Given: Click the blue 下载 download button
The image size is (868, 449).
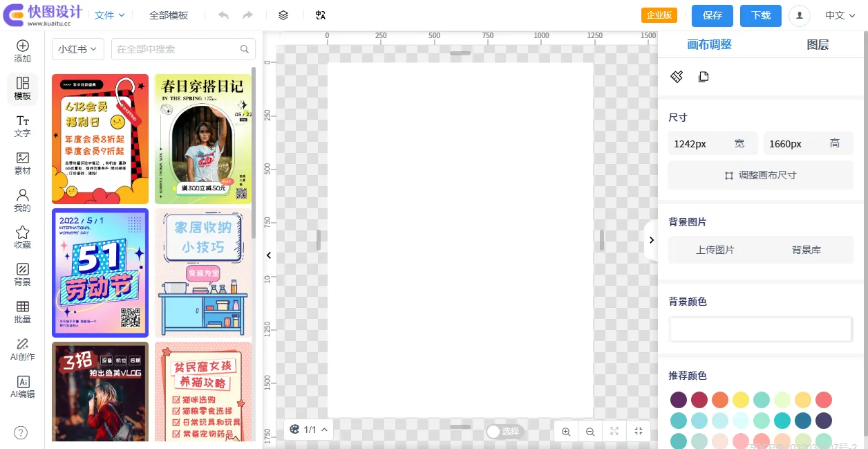Looking at the screenshot, I should (760, 15).
